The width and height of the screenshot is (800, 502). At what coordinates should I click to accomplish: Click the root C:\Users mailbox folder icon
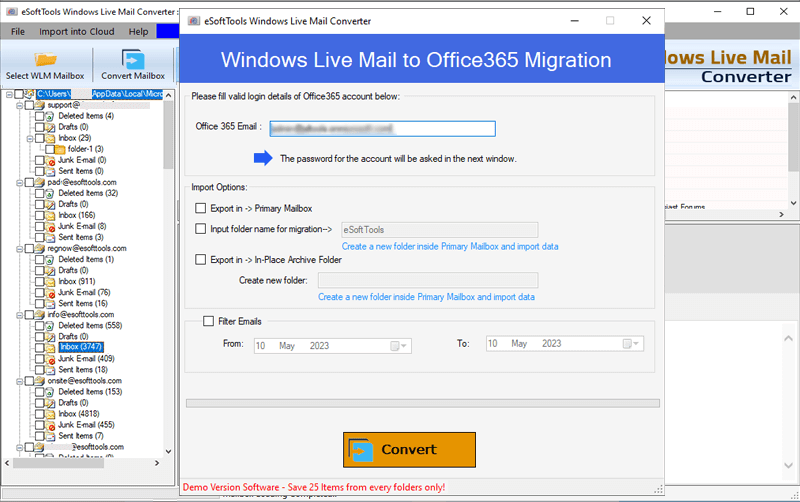click(30, 94)
